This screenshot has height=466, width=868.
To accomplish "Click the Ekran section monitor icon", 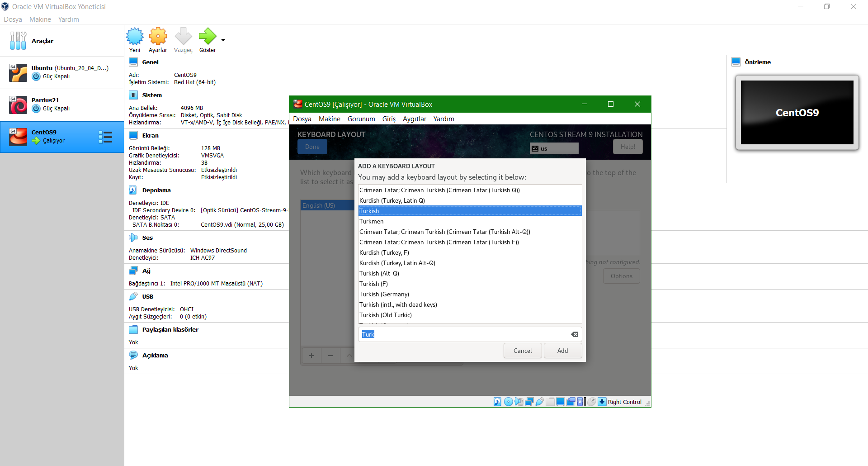I will coord(133,135).
